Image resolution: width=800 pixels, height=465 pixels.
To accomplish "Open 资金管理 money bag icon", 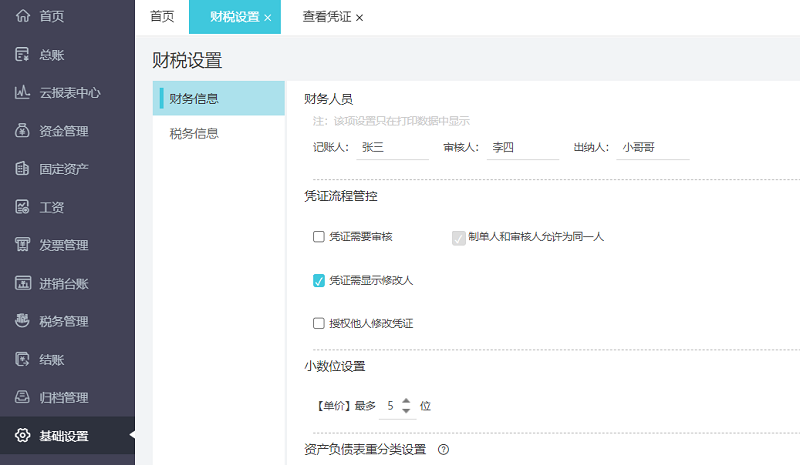I will [x=22, y=131].
